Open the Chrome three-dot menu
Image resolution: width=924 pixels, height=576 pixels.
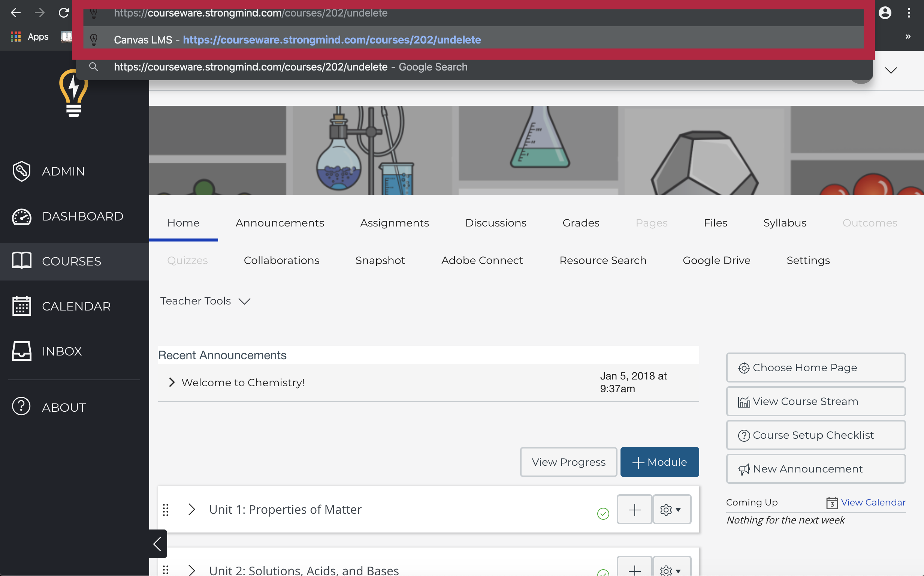(909, 13)
